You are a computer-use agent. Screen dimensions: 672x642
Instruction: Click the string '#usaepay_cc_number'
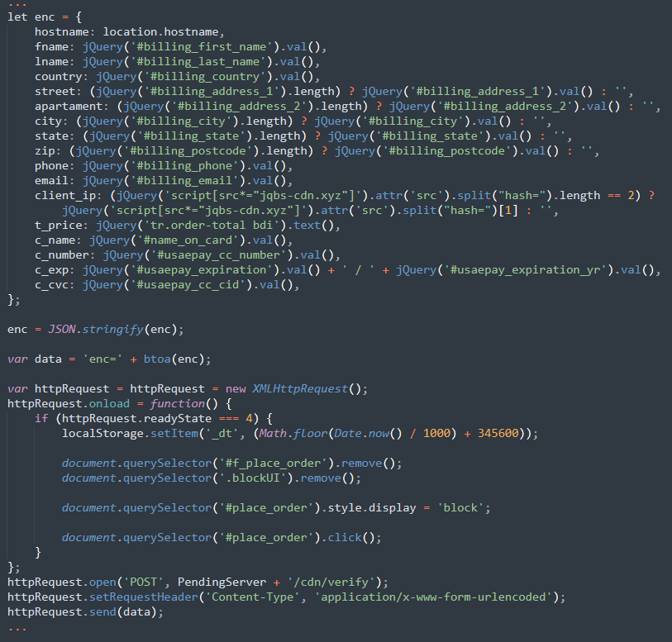pyautogui.click(x=218, y=255)
